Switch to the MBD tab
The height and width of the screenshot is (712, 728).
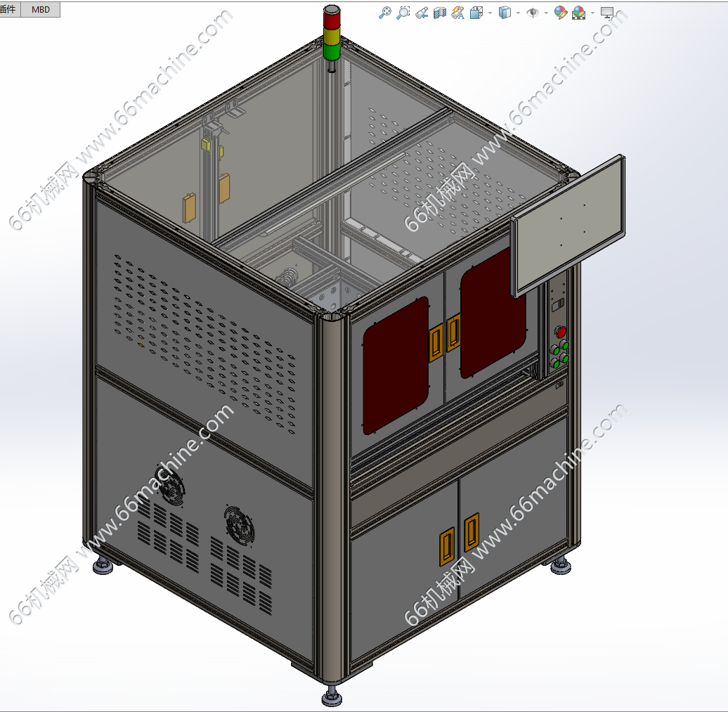pyautogui.click(x=41, y=9)
